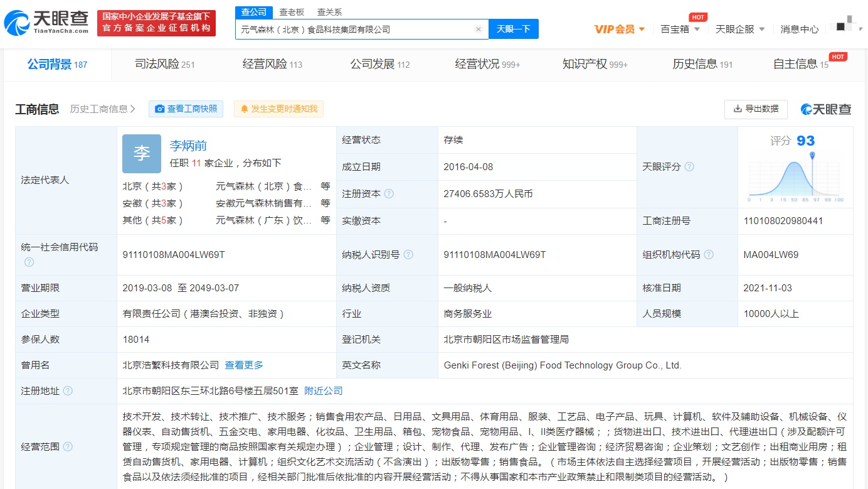Select the founding date 2016-04-08
The image size is (868, 489).
(x=468, y=167)
